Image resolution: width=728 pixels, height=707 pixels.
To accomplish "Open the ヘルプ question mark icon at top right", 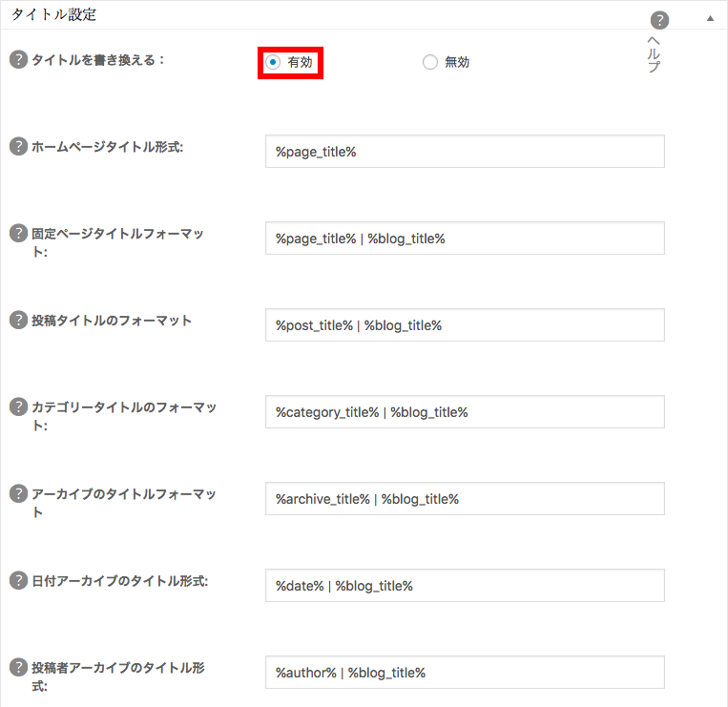I will point(659,20).
